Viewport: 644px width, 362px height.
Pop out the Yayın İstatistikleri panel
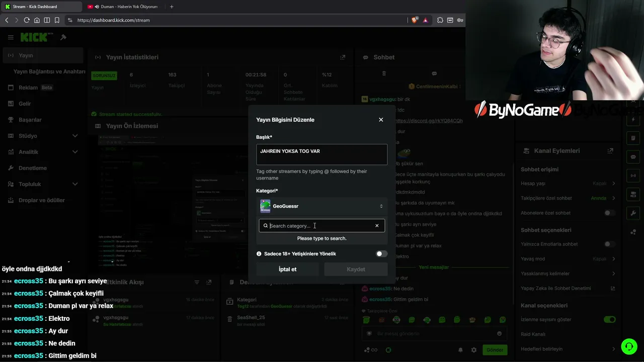coord(343,57)
